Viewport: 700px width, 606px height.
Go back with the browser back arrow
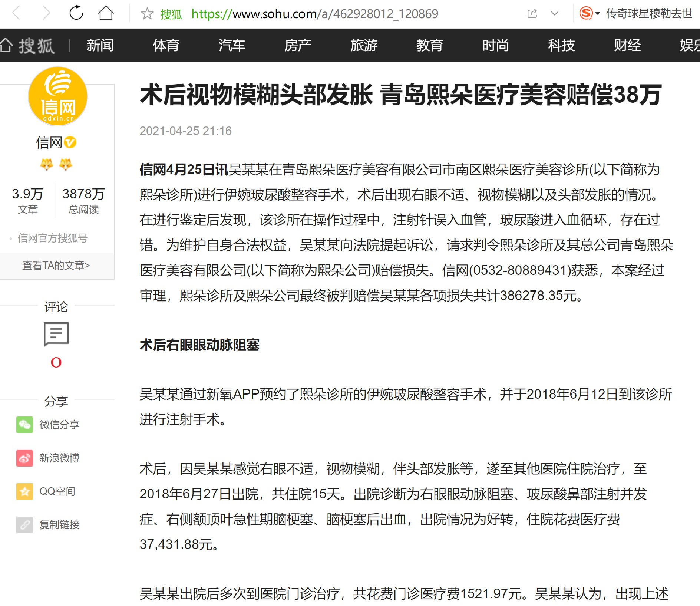point(16,13)
